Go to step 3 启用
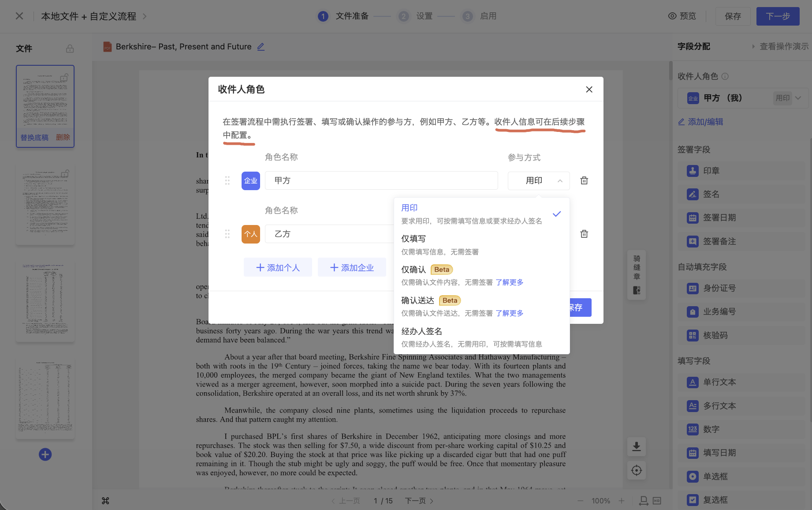 [480, 16]
